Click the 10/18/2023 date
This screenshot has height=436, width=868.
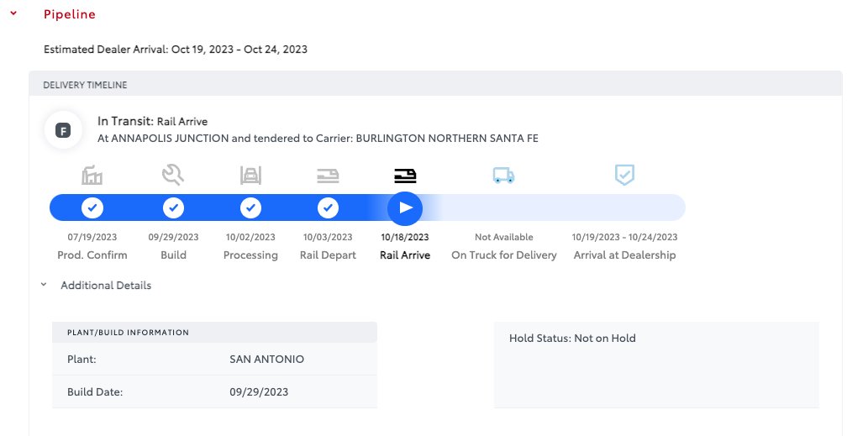click(x=405, y=237)
